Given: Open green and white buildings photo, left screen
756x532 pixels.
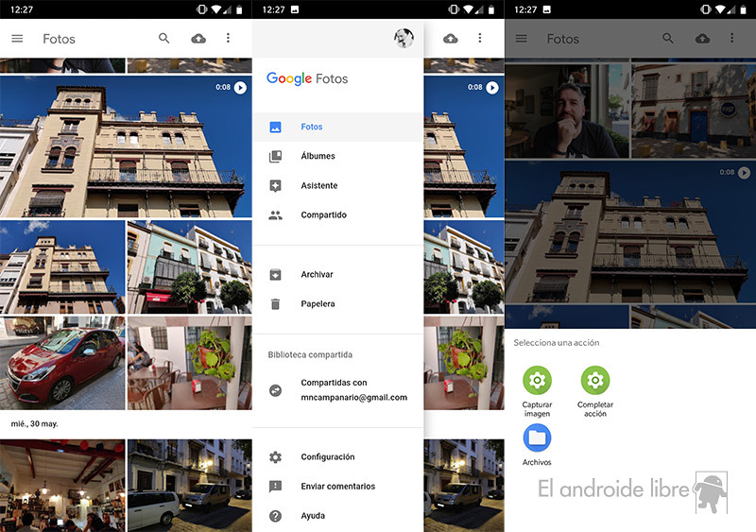Looking at the screenshot, I should click(190, 266).
